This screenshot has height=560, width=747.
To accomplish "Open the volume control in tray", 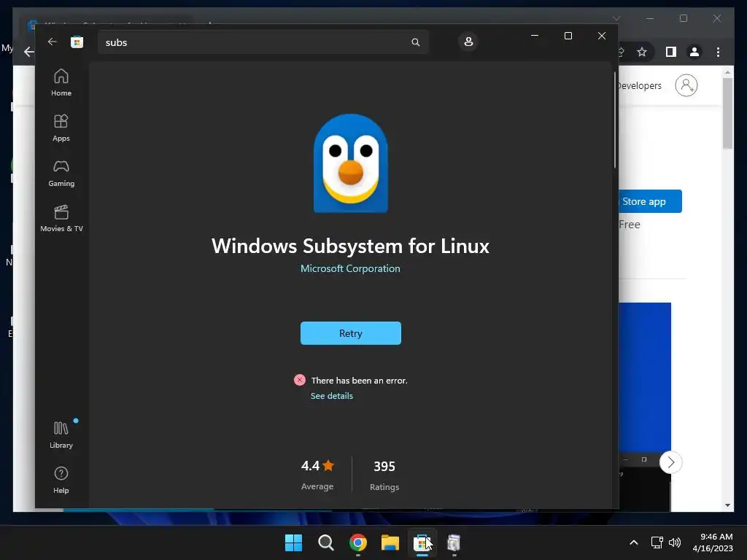I will point(675,542).
